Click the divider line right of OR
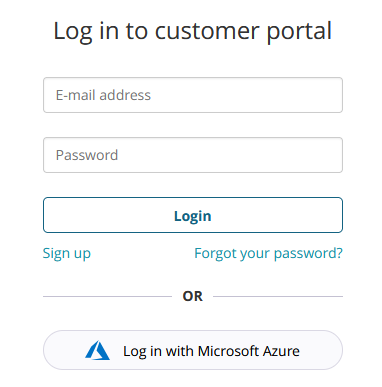Image resolution: width=382 pixels, height=387 pixels. click(278, 296)
